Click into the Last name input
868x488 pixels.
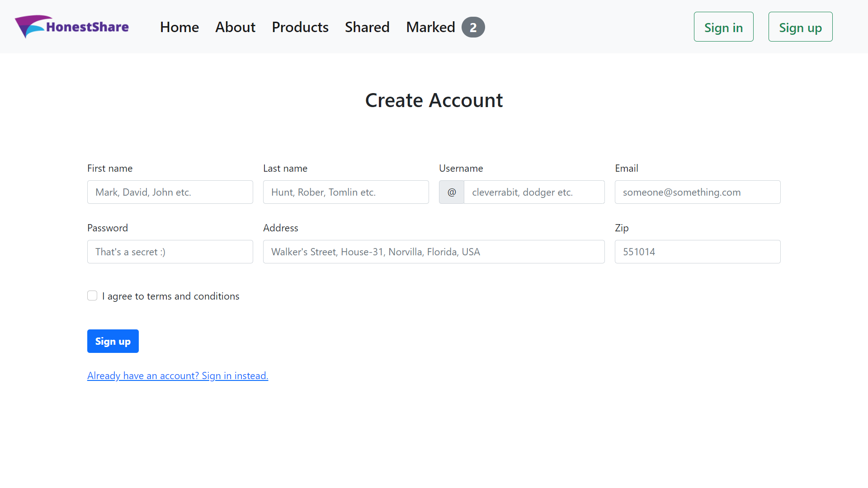click(x=346, y=192)
